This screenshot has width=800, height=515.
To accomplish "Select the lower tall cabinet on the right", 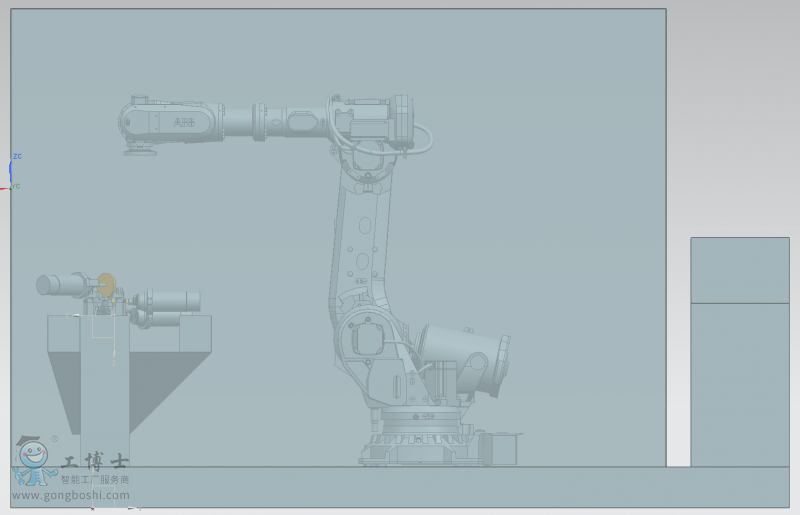I will click(739, 385).
